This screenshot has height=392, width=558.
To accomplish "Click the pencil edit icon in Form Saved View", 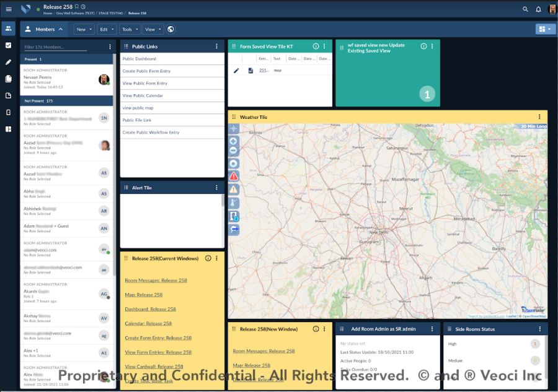I will [x=236, y=71].
